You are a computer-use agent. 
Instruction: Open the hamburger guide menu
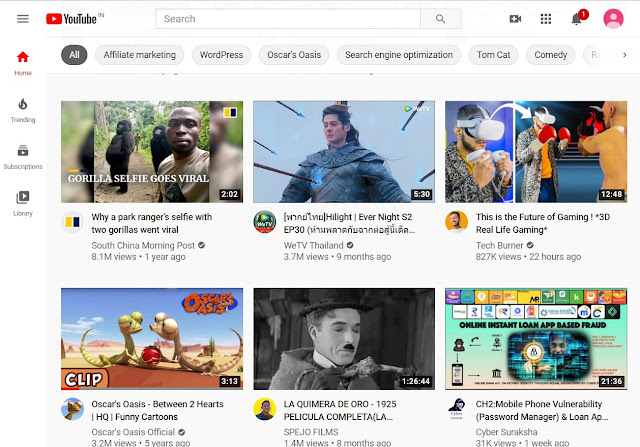(23, 19)
